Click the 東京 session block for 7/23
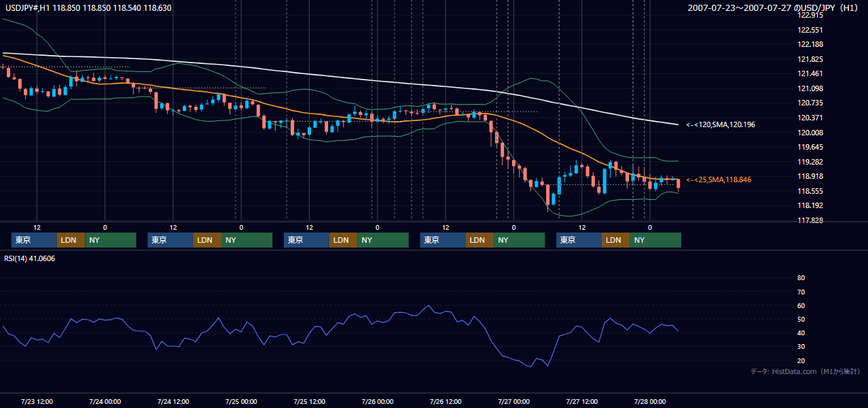 [x=34, y=240]
